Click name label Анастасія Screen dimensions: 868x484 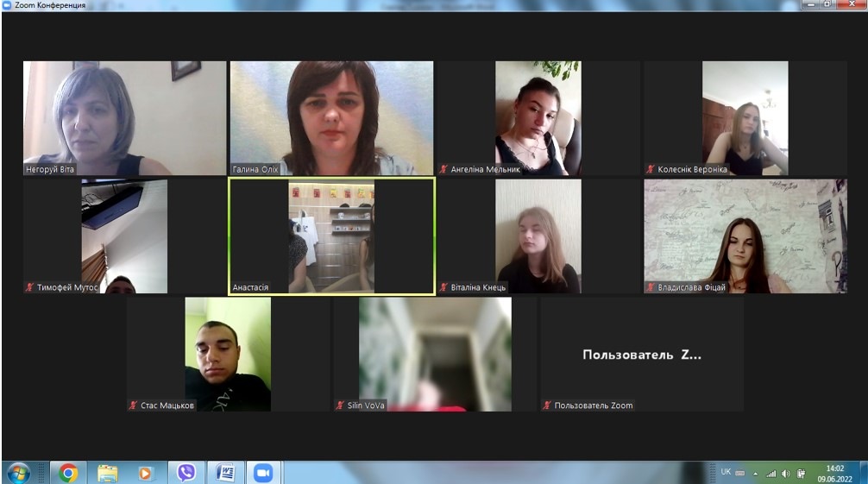pos(250,287)
